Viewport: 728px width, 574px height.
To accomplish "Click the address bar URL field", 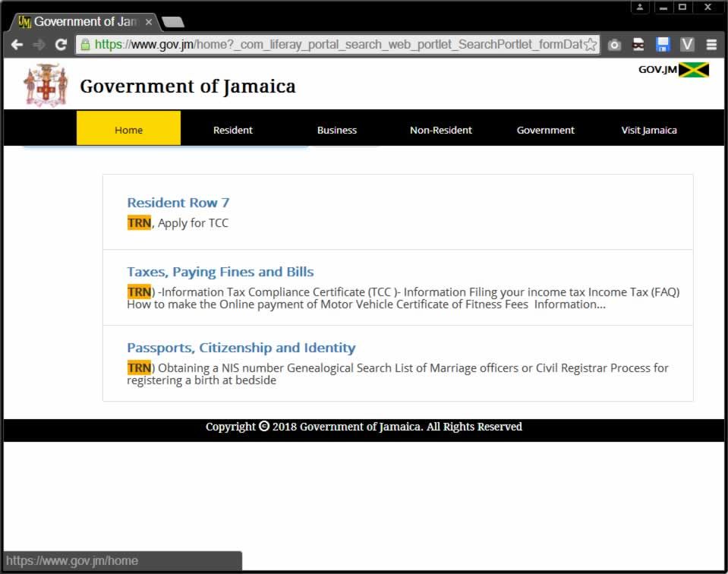I will tap(338, 45).
